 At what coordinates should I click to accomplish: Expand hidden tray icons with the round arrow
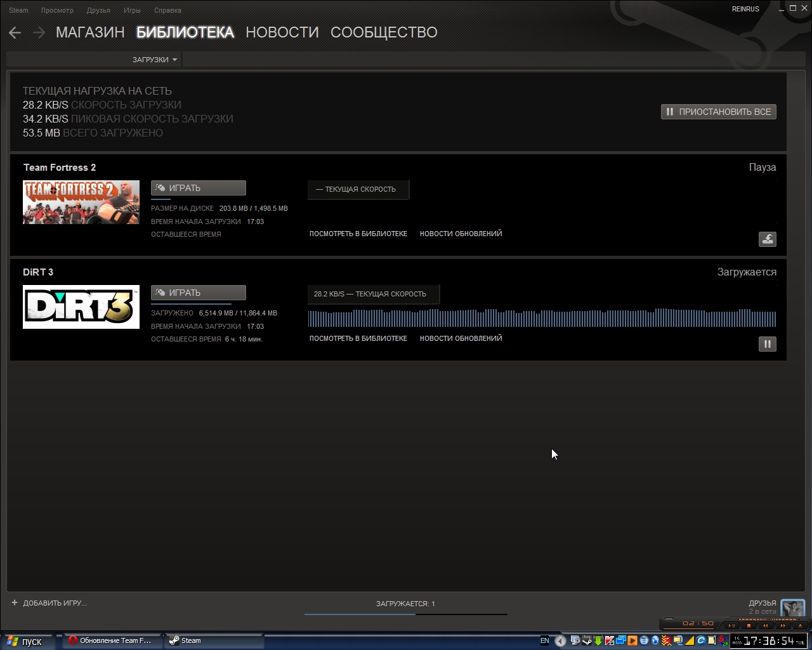click(560, 641)
